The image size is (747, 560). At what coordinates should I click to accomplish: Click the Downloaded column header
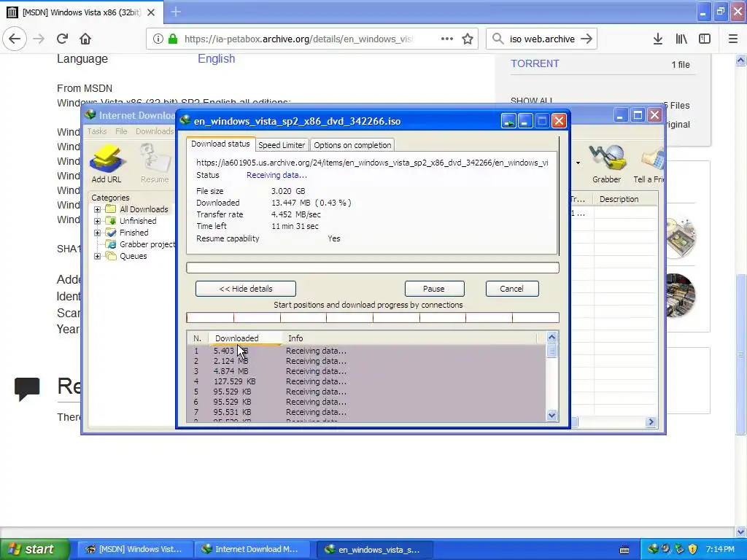(x=245, y=338)
